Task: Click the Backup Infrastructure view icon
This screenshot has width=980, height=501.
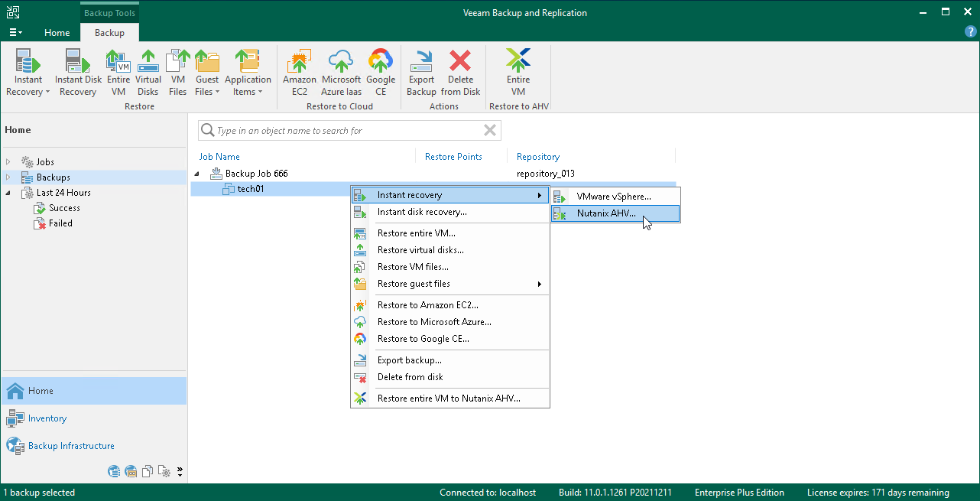Action: (15, 446)
